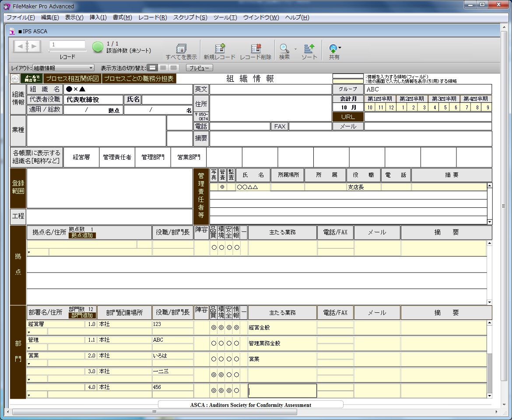Open the dropdown arrow beside 検索
Viewport: 512px width, 420px height.
(x=295, y=49)
